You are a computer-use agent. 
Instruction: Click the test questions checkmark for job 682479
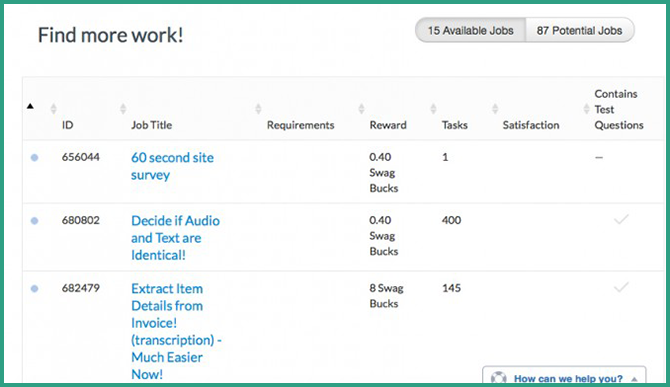tap(621, 287)
